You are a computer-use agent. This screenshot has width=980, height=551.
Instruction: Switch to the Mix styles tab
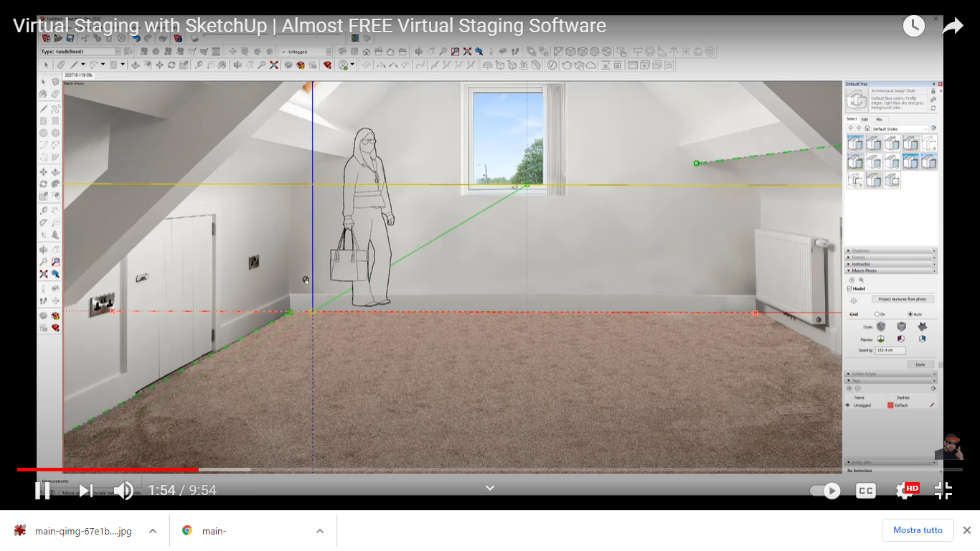pyautogui.click(x=879, y=119)
